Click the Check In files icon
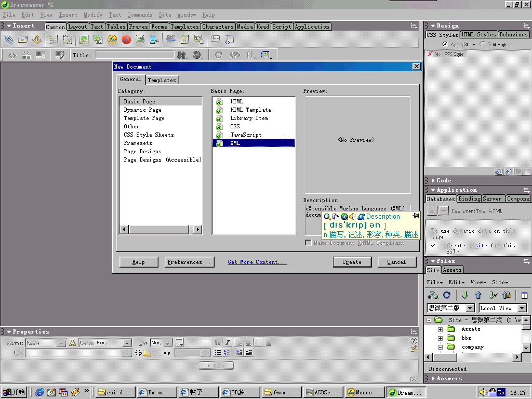 [507, 295]
